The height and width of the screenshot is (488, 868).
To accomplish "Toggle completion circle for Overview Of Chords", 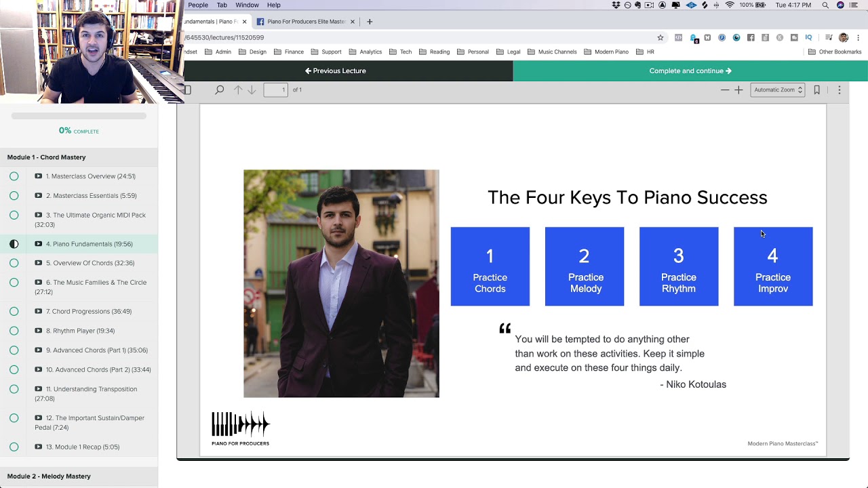I will pyautogui.click(x=14, y=263).
